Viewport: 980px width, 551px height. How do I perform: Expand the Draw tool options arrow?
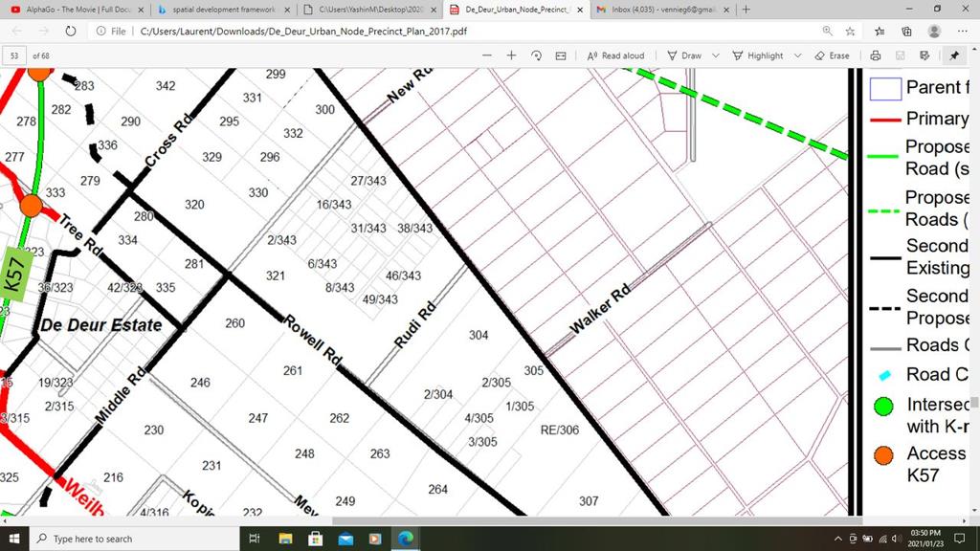pyautogui.click(x=716, y=55)
